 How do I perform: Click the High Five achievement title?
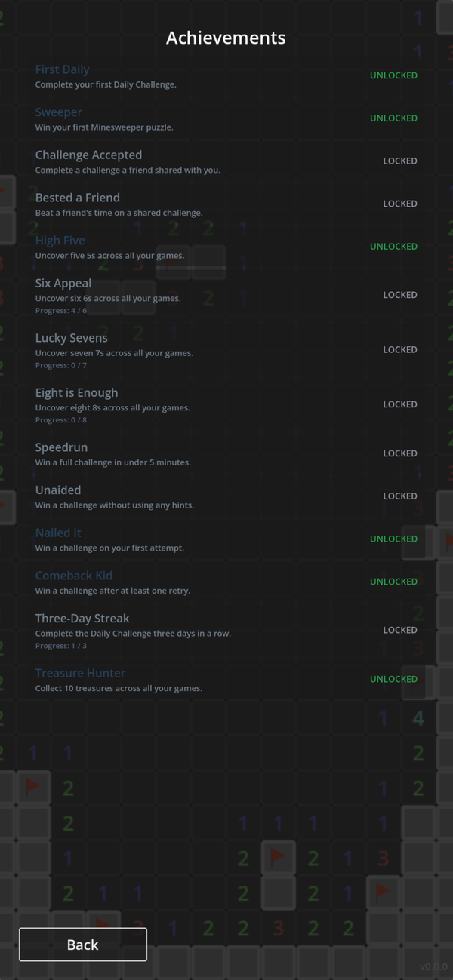point(60,241)
